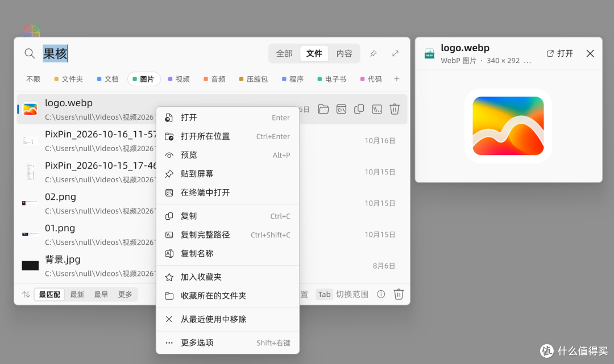The image size is (614, 364).
Task: Filter results by 代码
Action: click(x=371, y=79)
